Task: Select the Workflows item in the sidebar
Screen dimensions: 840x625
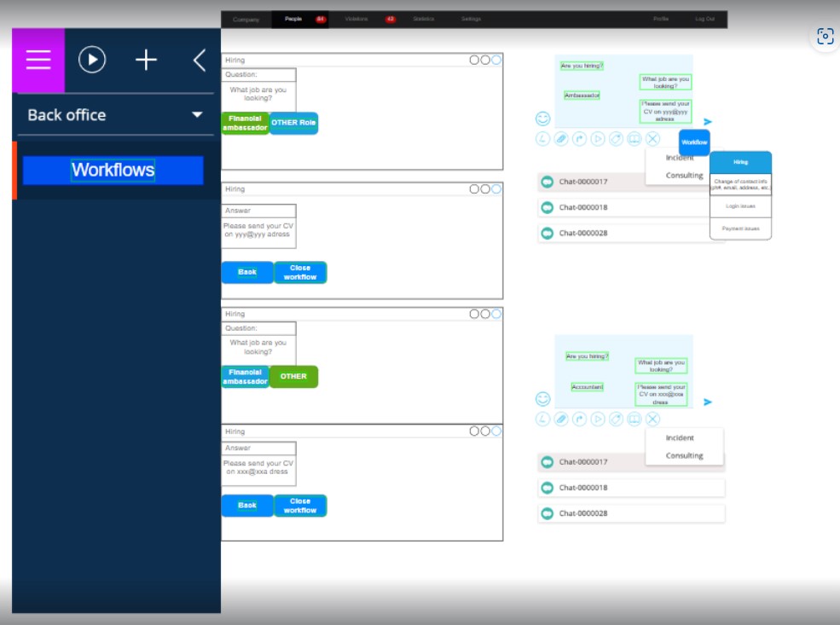Action: [x=113, y=171]
